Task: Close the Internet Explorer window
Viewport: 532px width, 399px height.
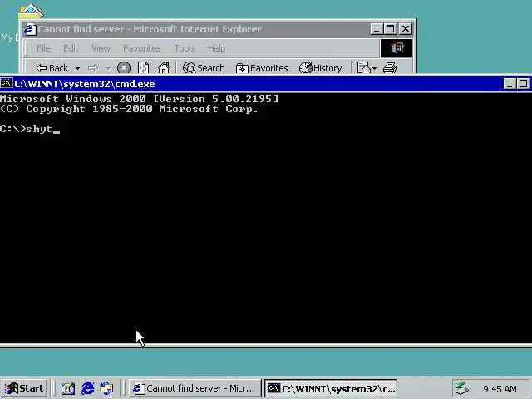Action: 406,29
